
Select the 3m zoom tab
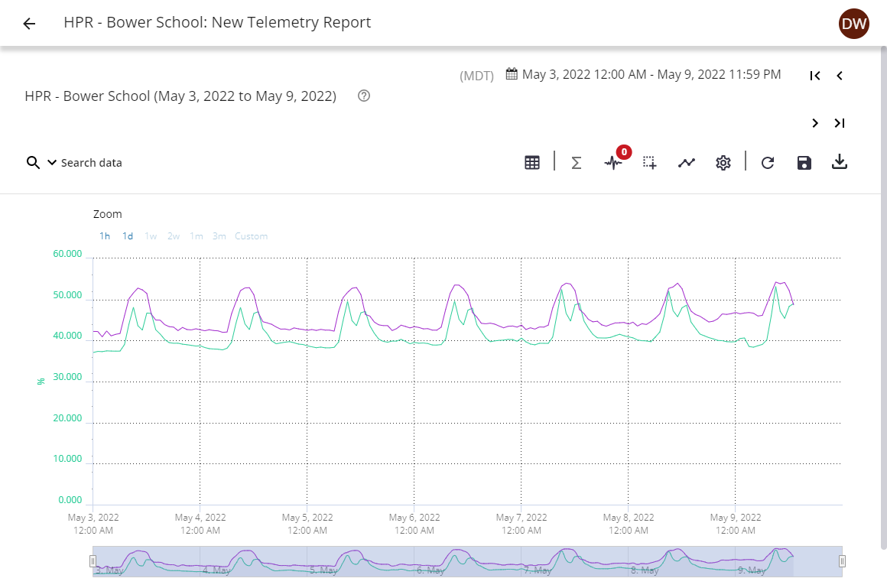[219, 236]
